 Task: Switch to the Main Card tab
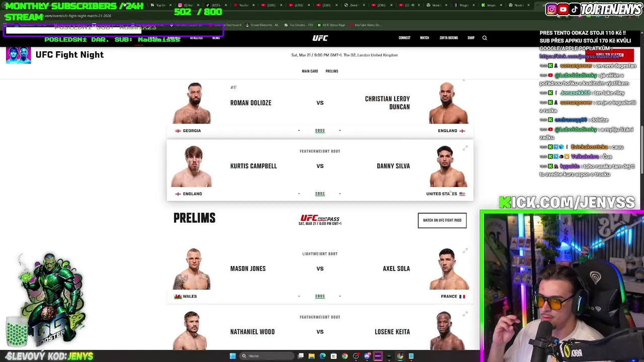pyautogui.click(x=310, y=71)
